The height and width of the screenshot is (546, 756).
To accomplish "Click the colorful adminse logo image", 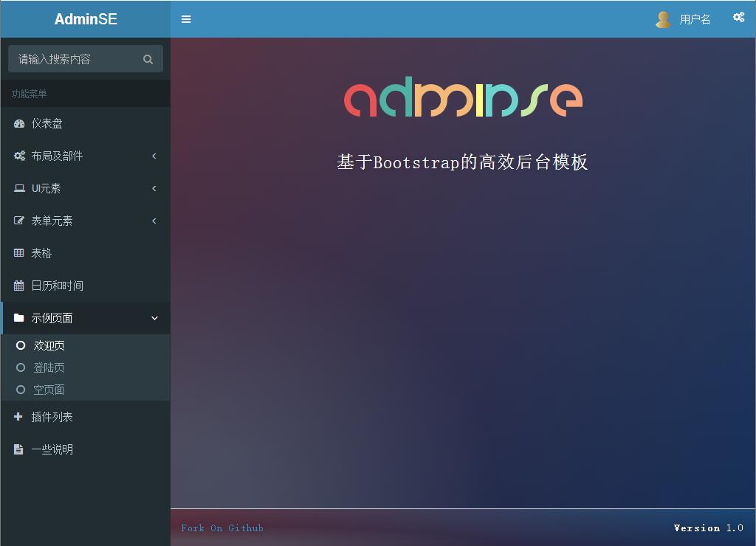I will 463,97.
